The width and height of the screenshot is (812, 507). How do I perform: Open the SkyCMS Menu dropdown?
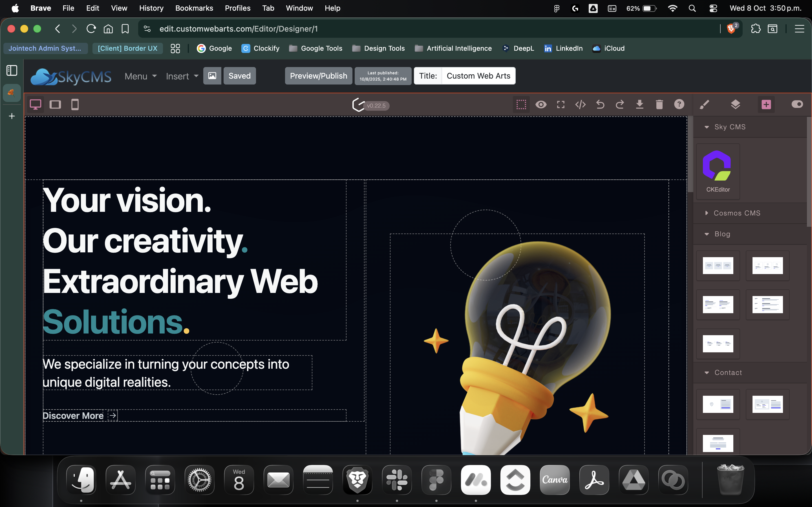click(140, 76)
